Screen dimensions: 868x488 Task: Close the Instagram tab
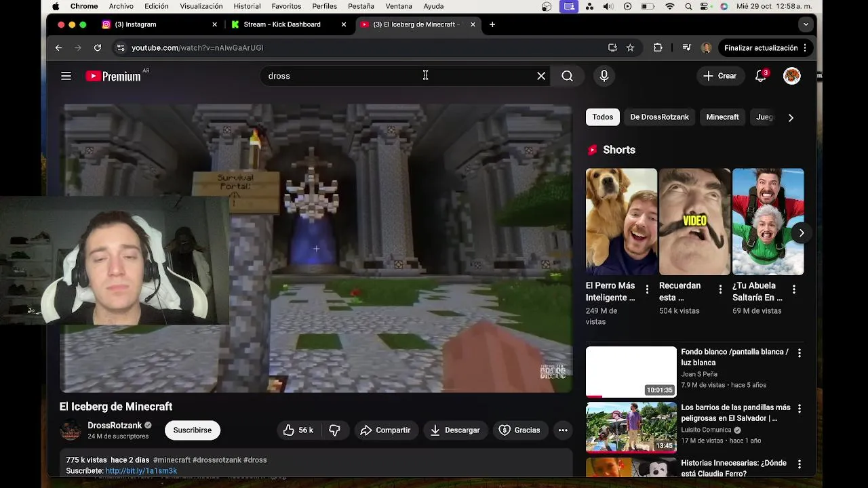[x=215, y=24]
